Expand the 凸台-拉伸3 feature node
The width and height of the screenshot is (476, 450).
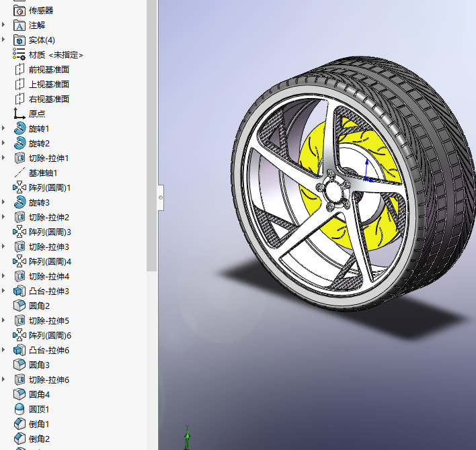(4, 291)
